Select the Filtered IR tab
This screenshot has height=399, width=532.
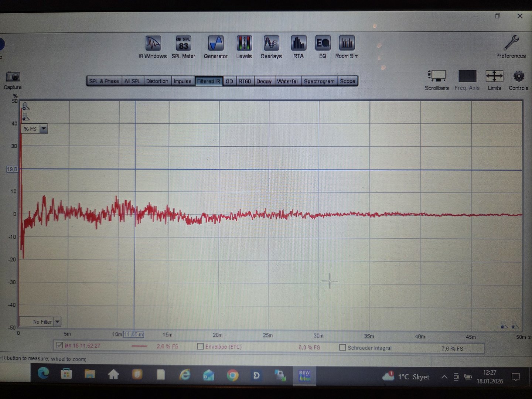pos(209,81)
